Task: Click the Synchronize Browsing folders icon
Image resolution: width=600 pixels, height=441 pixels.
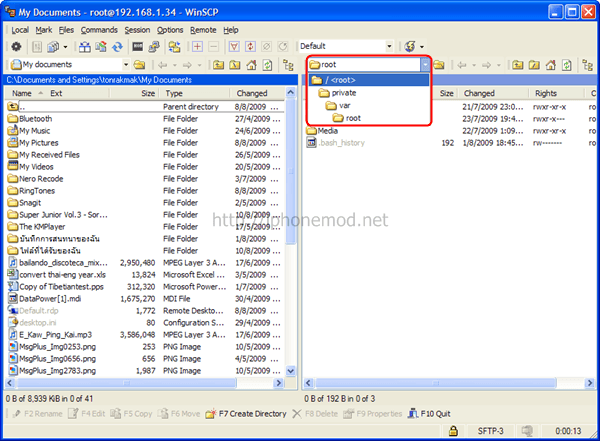Action: tap(174, 47)
